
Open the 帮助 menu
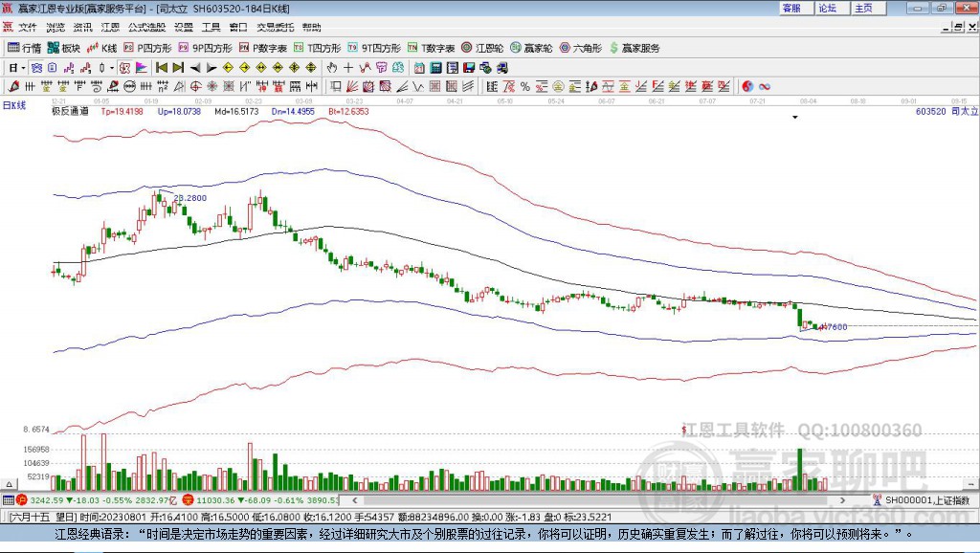[x=311, y=27]
